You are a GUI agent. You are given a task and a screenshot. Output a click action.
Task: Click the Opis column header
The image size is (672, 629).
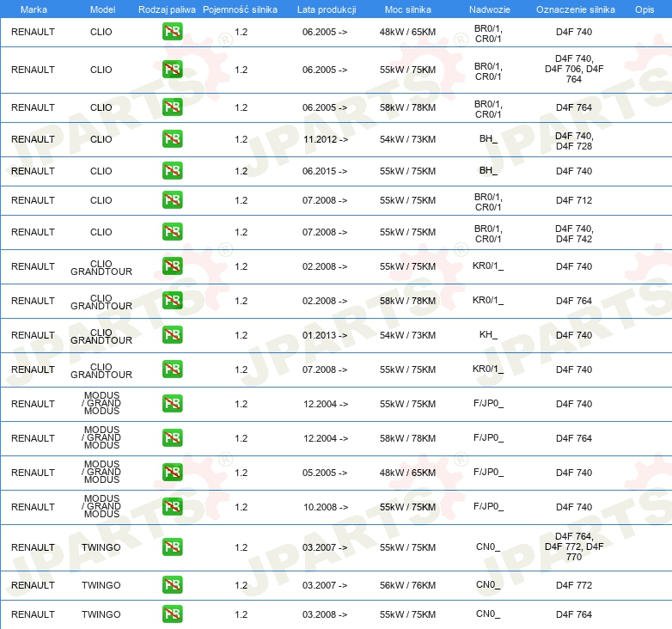(x=645, y=9)
